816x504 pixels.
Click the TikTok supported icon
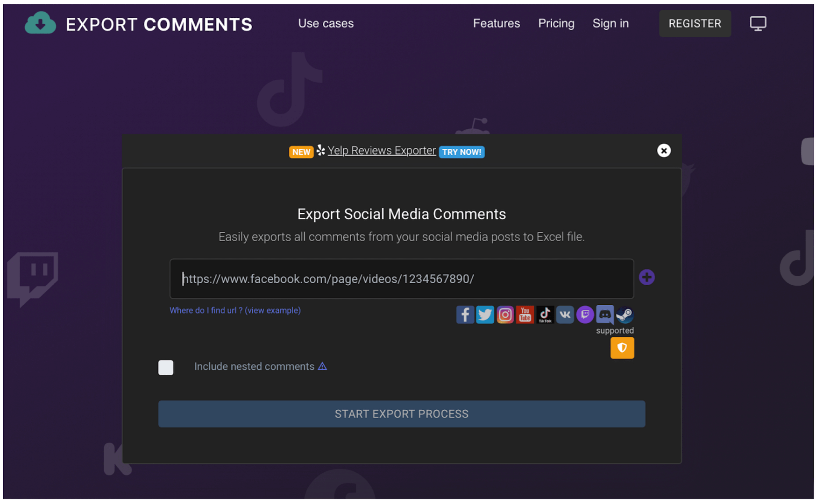545,315
